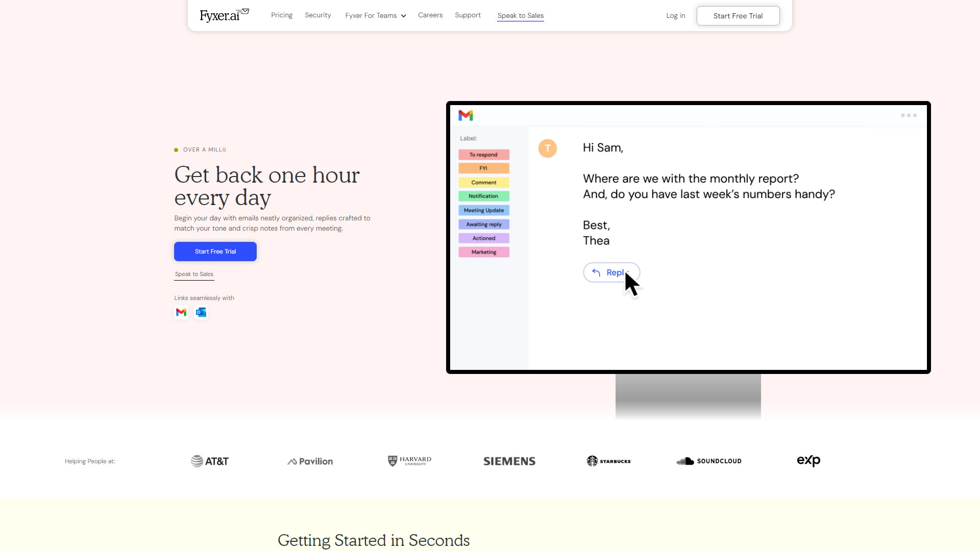Click Speak to Sales under hero button

click(x=194, y=274)
